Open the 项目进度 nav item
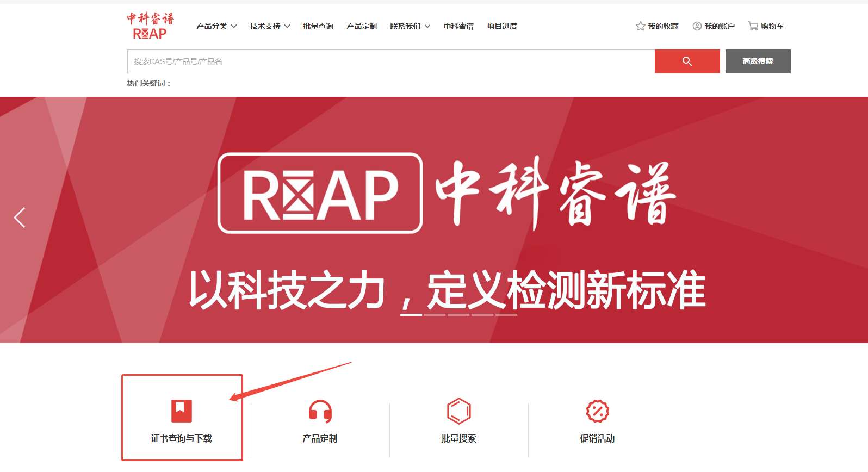This screenshot has width=868, height=472. tap(502, 26)
